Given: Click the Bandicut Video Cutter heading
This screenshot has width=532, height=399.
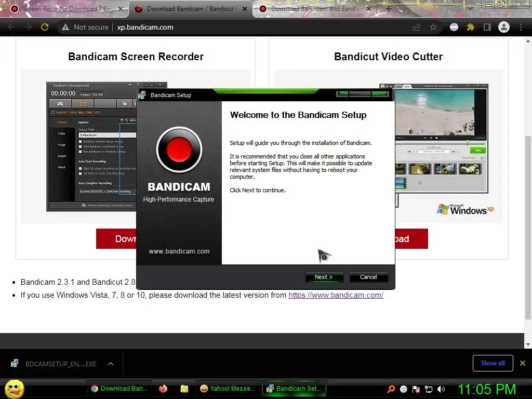Looking at the screenshot, I should tap(389, 57).
